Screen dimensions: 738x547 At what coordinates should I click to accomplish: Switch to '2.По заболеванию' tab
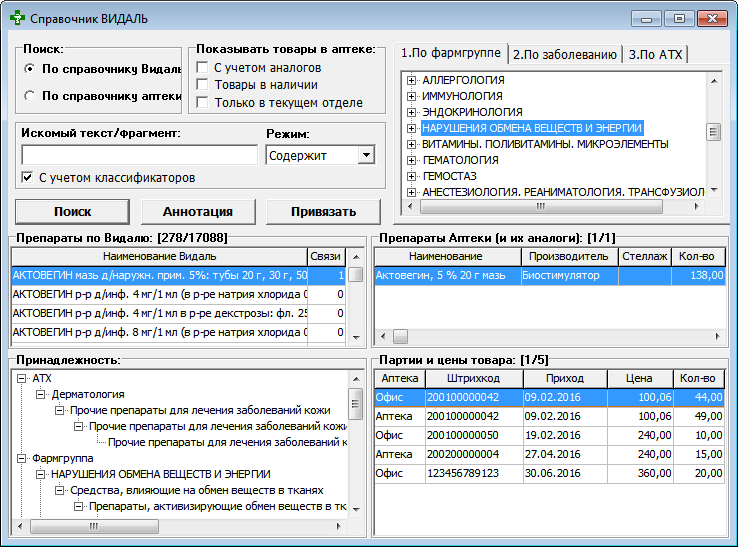564,54
